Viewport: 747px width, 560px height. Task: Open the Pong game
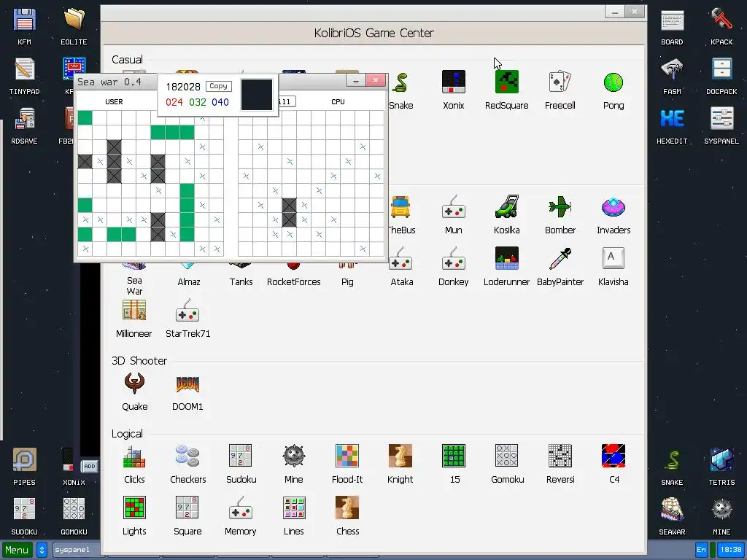613,90
